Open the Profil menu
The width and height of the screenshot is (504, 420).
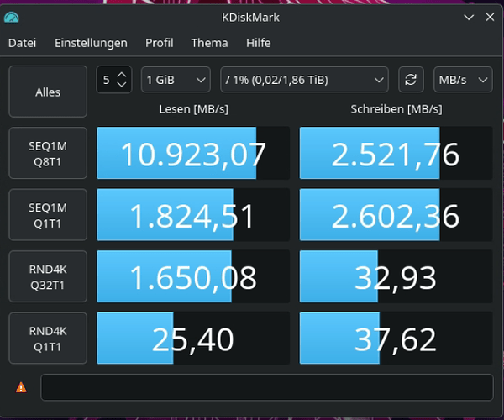click(160, 43)
